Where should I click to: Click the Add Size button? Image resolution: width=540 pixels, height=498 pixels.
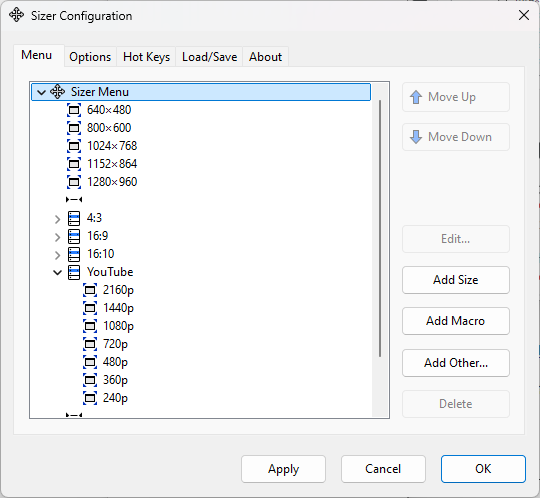click(456, 280)
